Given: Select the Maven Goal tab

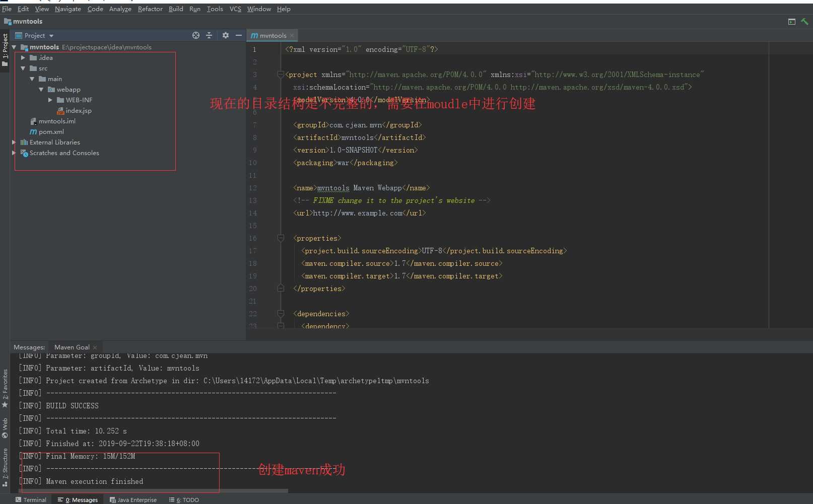Looking at the screenshot, I should tap(72, 347).
